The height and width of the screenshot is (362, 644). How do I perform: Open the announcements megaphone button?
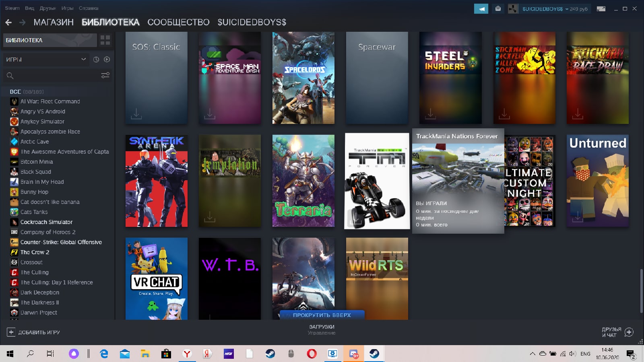click(481, 8)
